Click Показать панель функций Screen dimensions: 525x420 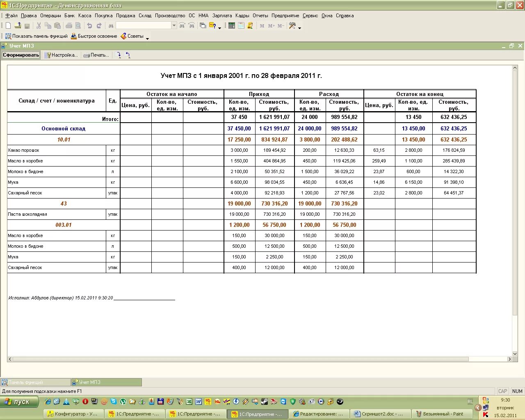click(x=36, y=36)
